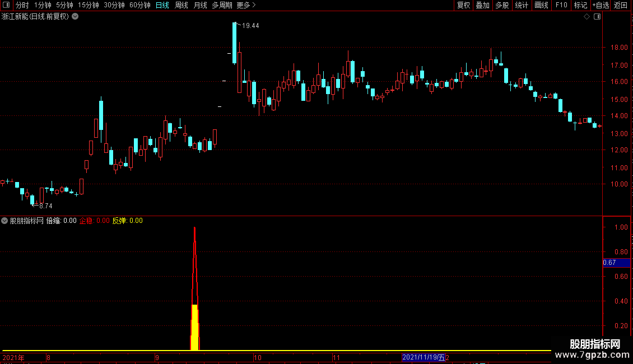Click the month 9 label on time axis
Screen dimensions: 633x364
click(157, 358)
